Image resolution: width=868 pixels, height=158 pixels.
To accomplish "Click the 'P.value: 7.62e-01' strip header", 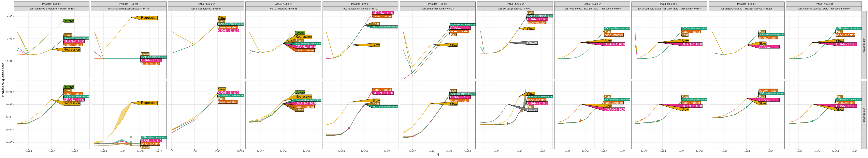I will [x=746, y=4].
